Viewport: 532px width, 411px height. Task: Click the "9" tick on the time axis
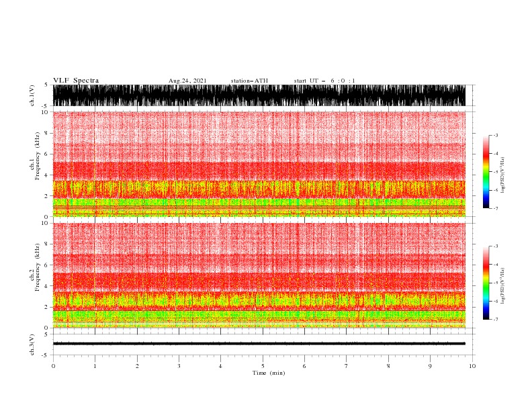430,366
